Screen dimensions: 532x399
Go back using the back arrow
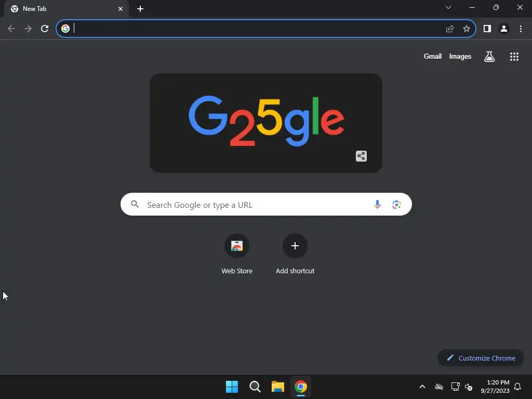(x=11, y=29)
